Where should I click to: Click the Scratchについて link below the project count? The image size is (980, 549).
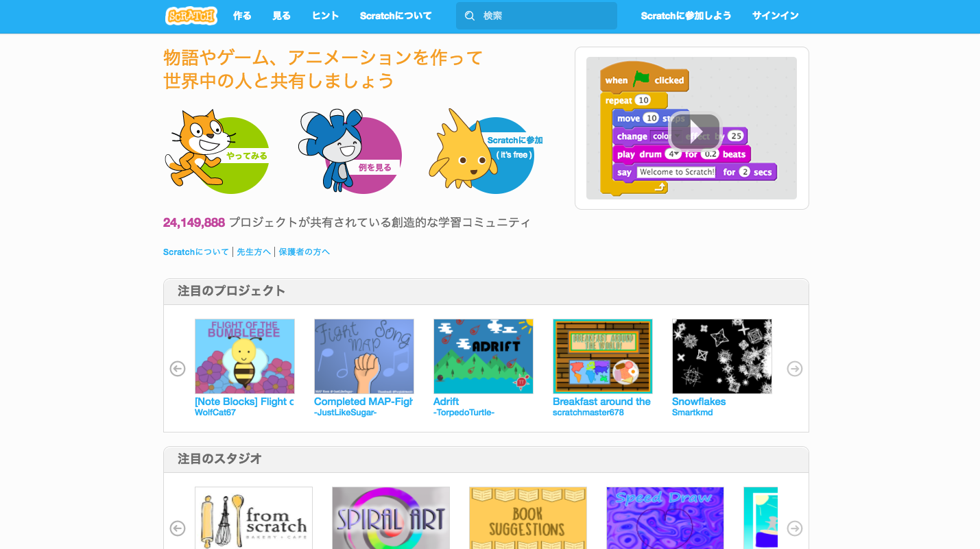click(196, 252)
